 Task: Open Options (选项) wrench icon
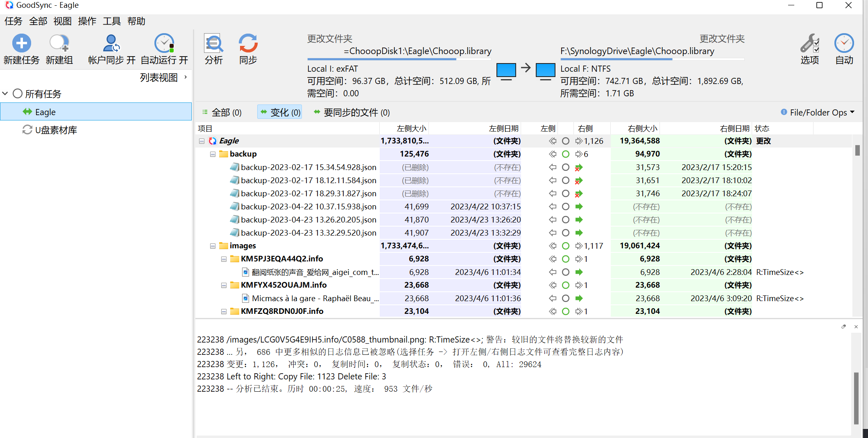tap(809, 43)
